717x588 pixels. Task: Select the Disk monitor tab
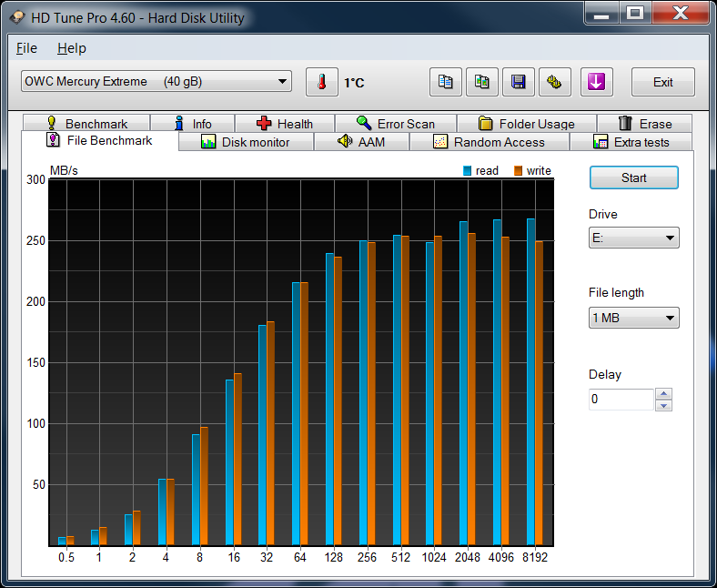(246, 142)
